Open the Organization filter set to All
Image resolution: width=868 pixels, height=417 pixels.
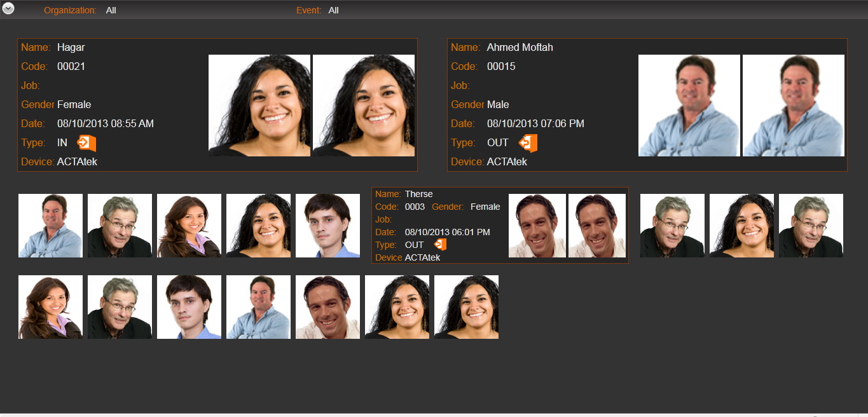tap(111, 10)
